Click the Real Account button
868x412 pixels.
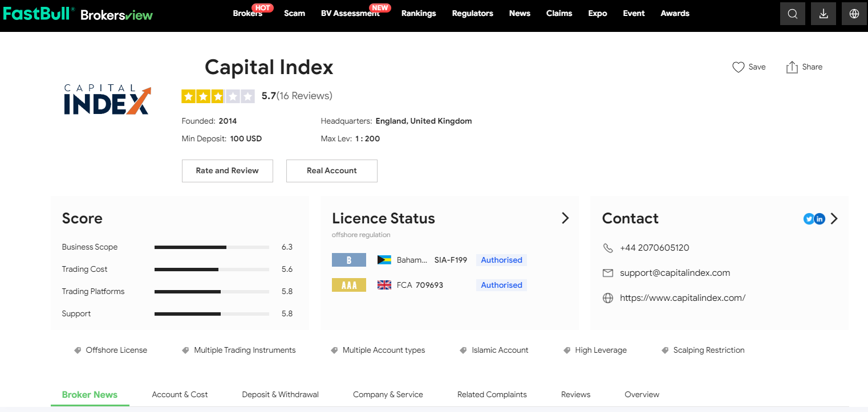click(331, 171)
